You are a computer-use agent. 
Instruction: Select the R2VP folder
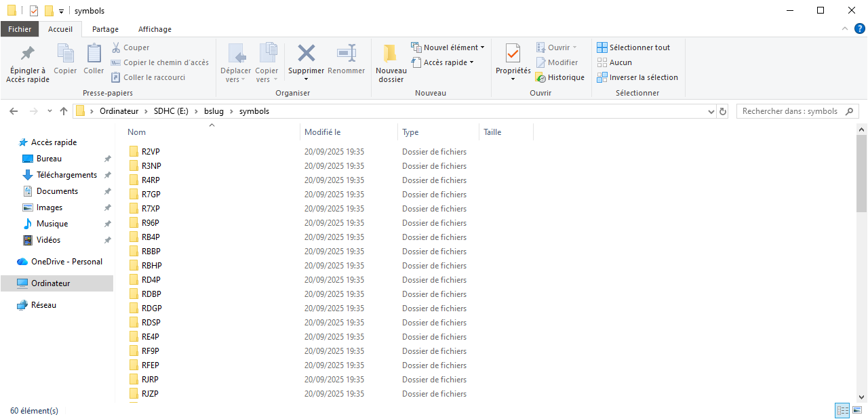[151, 152]
